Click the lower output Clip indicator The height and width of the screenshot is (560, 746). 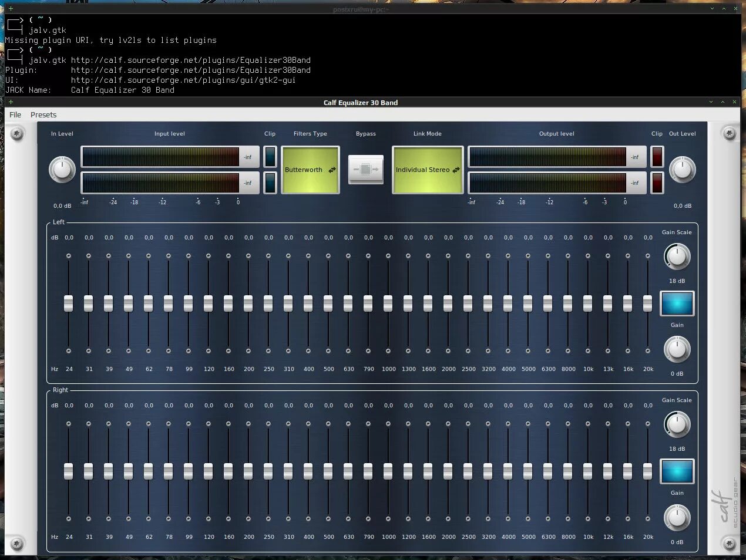pos(657,183)
